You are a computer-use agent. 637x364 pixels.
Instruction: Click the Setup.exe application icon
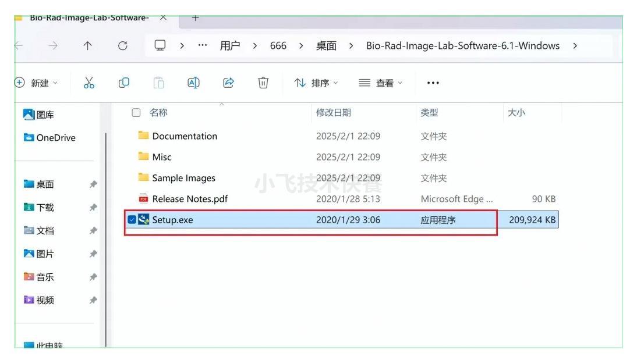(x=143, y=220)
